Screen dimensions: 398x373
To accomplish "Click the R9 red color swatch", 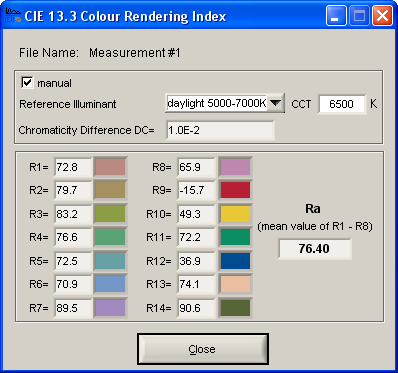I will click(x=235, y=190).
